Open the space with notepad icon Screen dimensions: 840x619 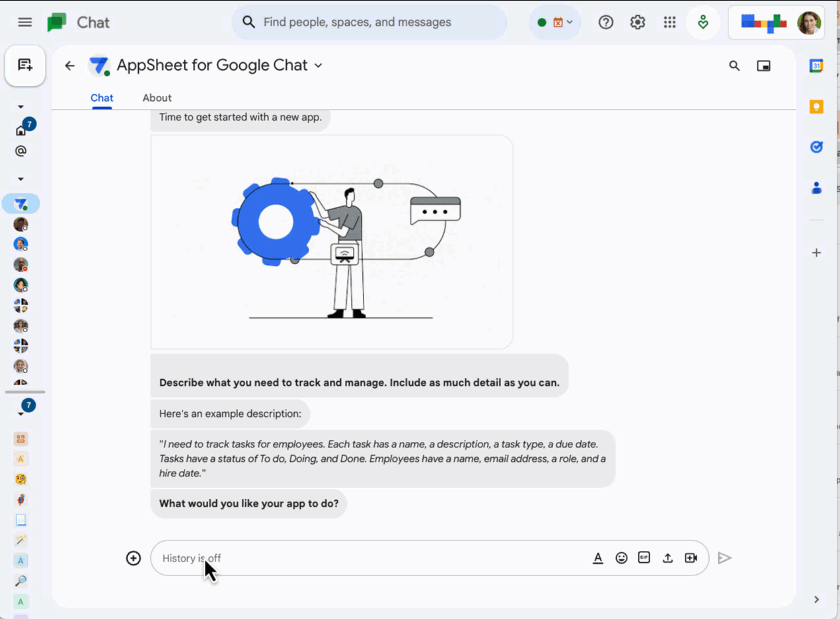point(21,521)
